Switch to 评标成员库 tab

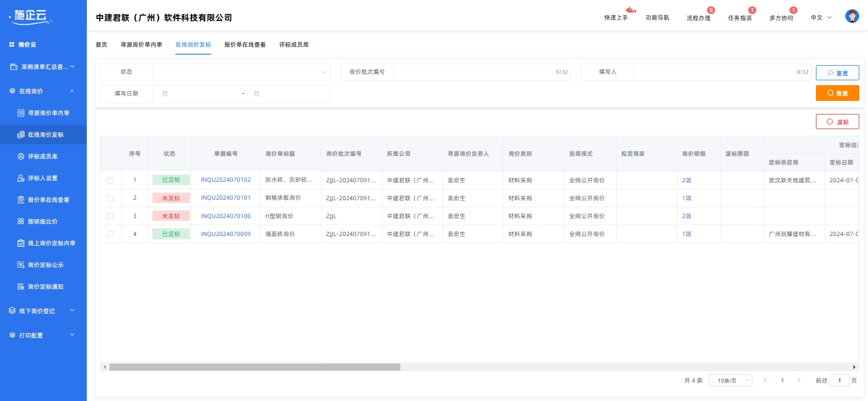pyautogui.click(x=293, y=44)
